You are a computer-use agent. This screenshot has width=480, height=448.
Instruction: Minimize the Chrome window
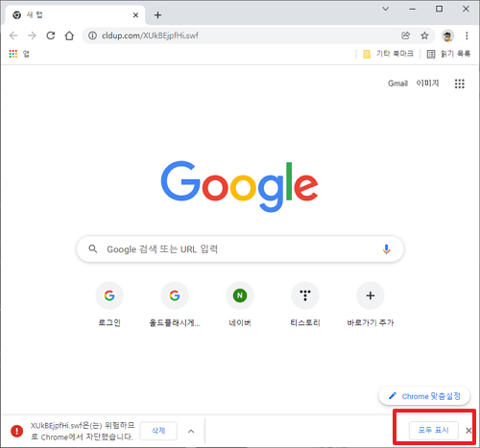point(413,9)
